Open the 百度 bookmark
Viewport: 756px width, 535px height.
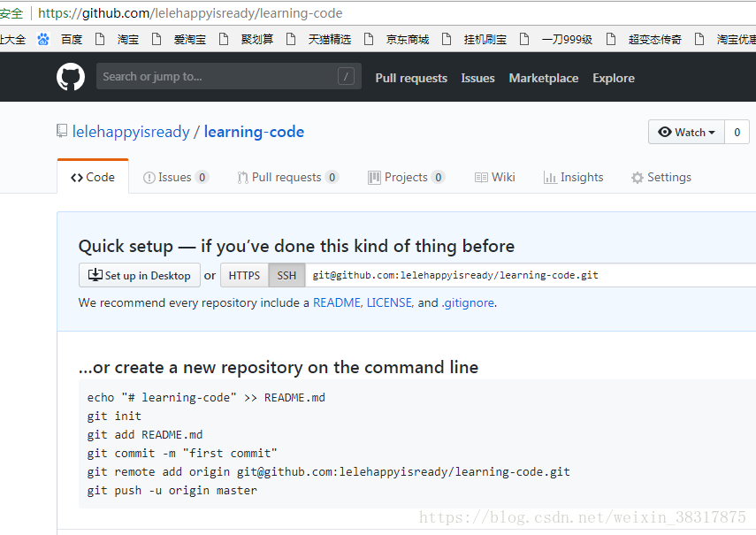click(72, 39)
